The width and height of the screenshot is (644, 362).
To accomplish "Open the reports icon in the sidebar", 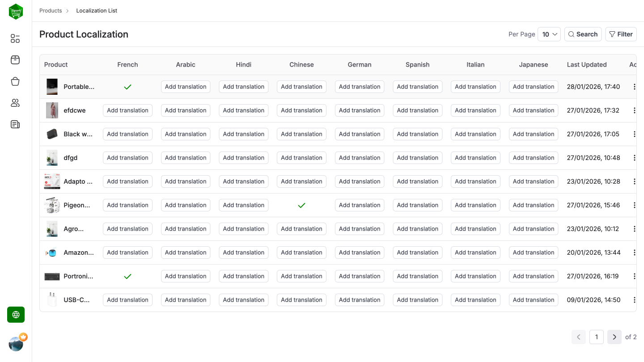I will 15,124.
